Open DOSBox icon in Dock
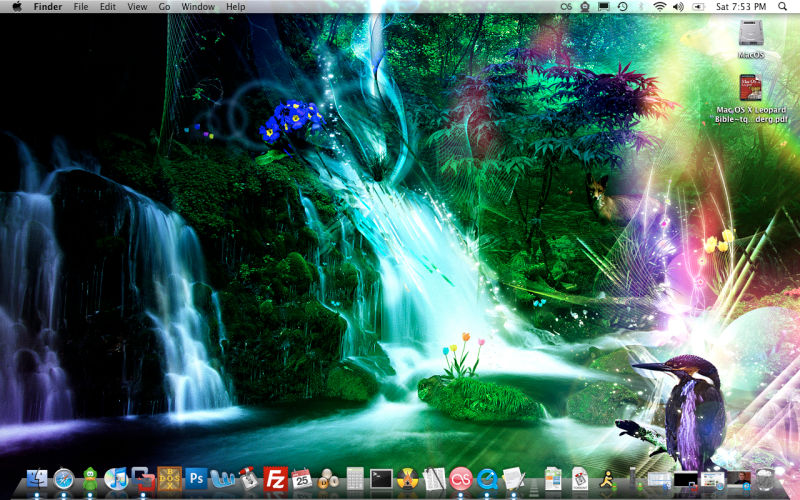 pos(170,479)
